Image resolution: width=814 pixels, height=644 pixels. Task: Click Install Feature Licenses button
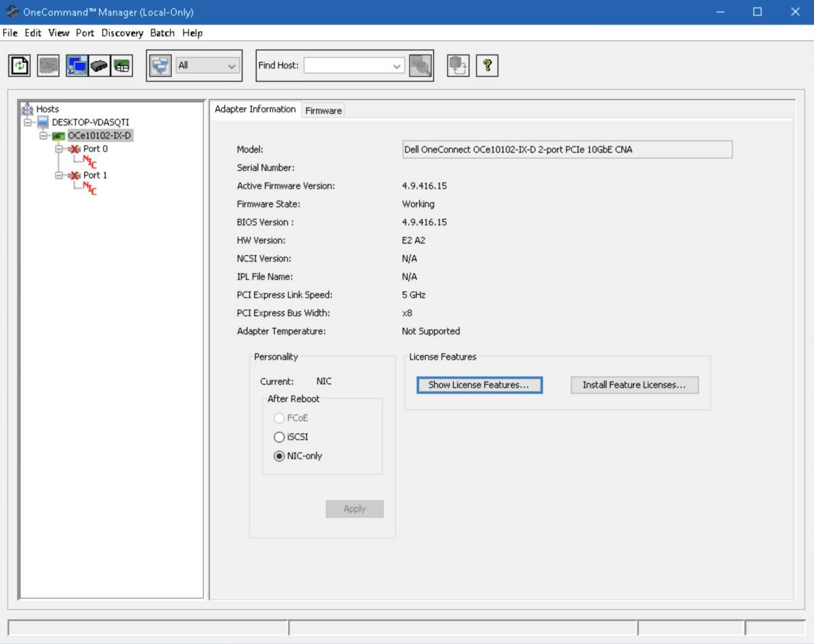(634, 385)
